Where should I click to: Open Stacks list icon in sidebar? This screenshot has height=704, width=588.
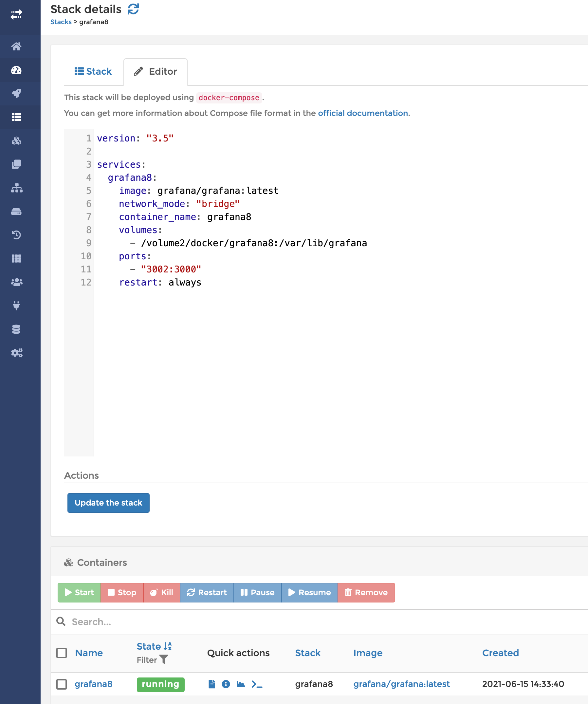[x=16, y=117]
